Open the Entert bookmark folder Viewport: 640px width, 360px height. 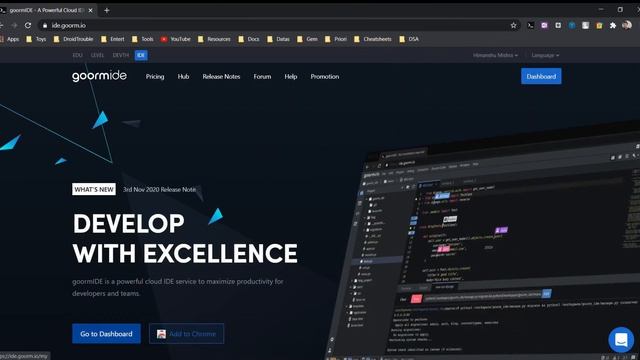click(x=113, y=39)
